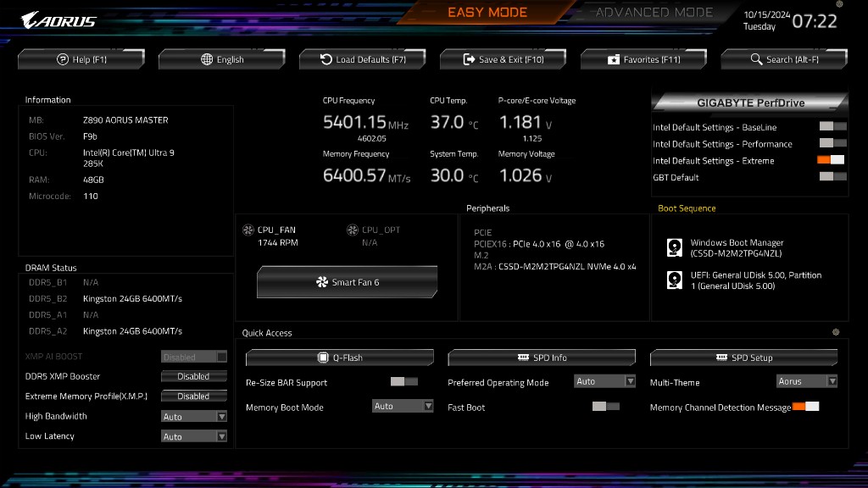Open the SPD Info panel
The height and width of the screenshot is (488, 868).
click(x=542, y=358)
